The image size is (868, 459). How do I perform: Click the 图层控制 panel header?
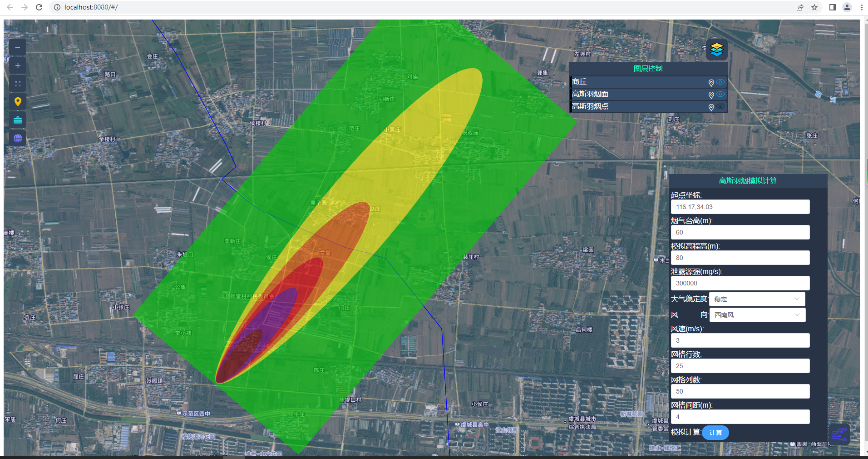click(x=648, y=69)
